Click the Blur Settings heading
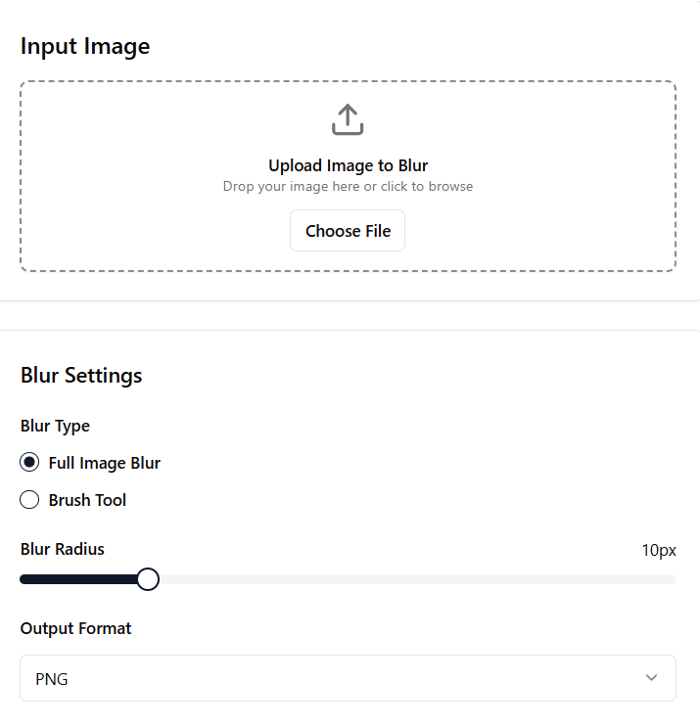Viewport: 700px width, 728px height. [x=81, y=375]
